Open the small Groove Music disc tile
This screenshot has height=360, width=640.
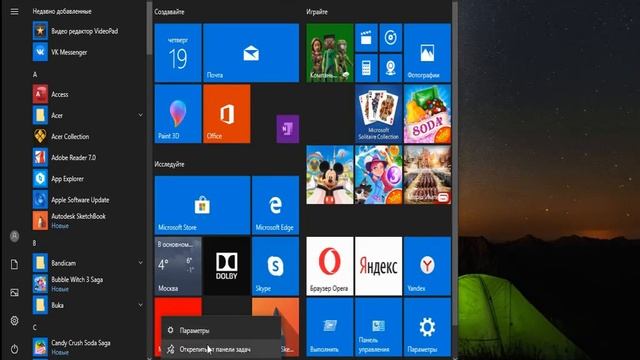pos(391,38)
